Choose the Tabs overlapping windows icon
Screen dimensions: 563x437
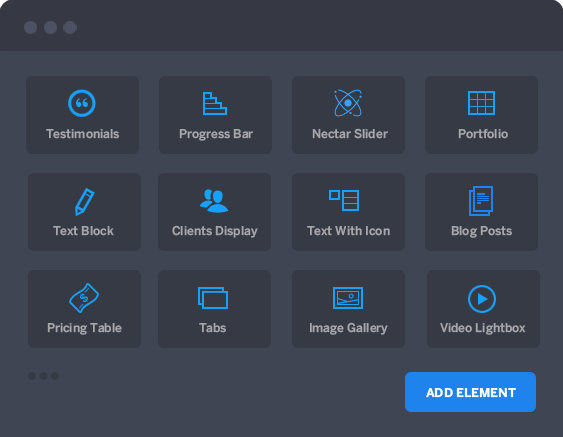213,298
